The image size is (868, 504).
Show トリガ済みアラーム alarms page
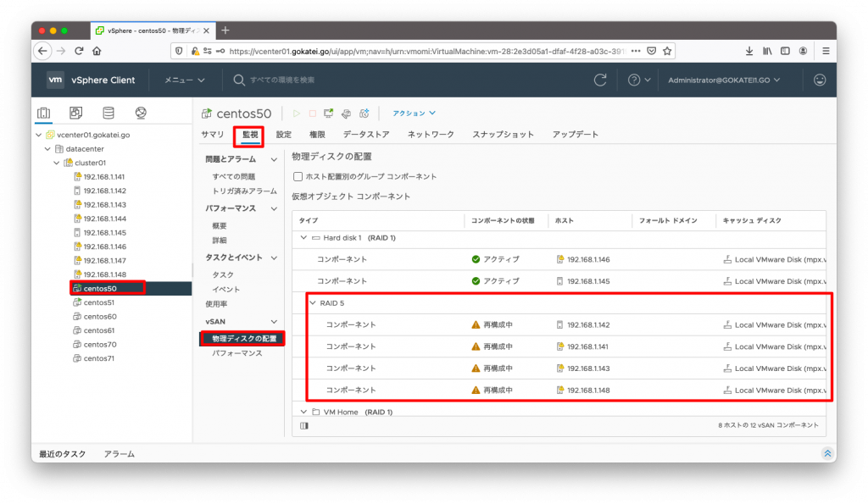[x=247, y=190]
